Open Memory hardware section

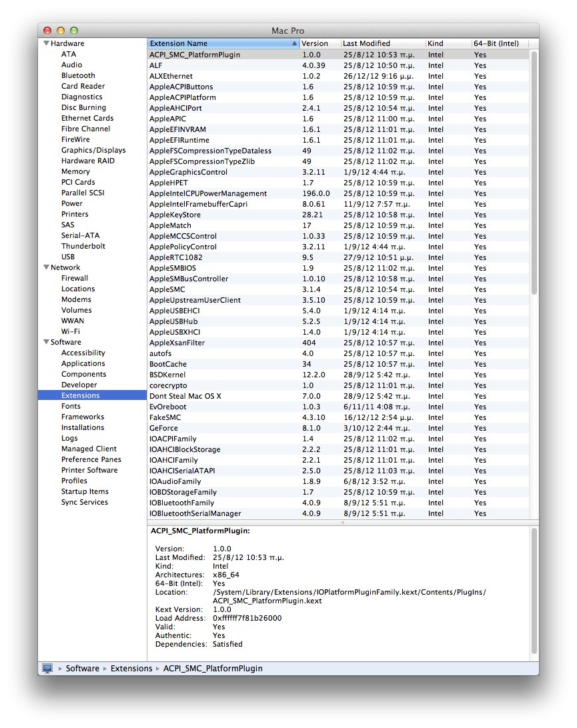(76, 171)
